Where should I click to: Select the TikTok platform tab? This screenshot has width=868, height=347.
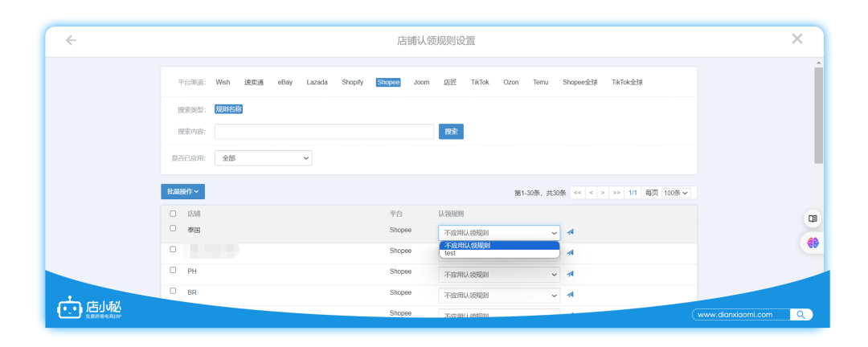pos(480,82)
